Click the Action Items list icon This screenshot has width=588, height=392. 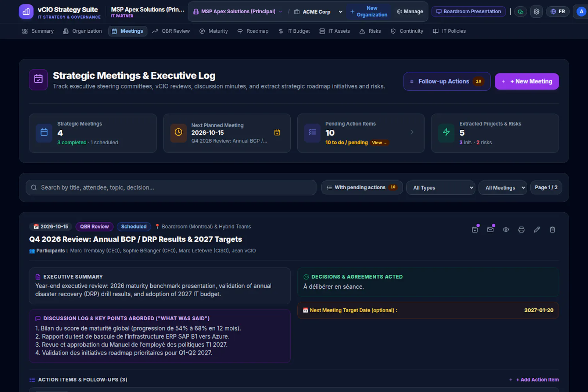tap(32, 380)
